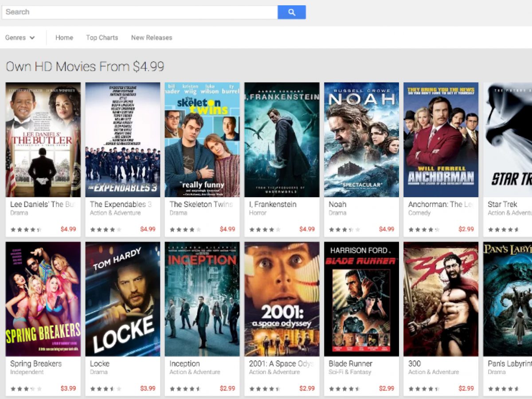Image resolution: width=532 pixels, height=399 pixels.
Task: Open the Inception title link
Action: pyautogui.click(x=184, y=364)
